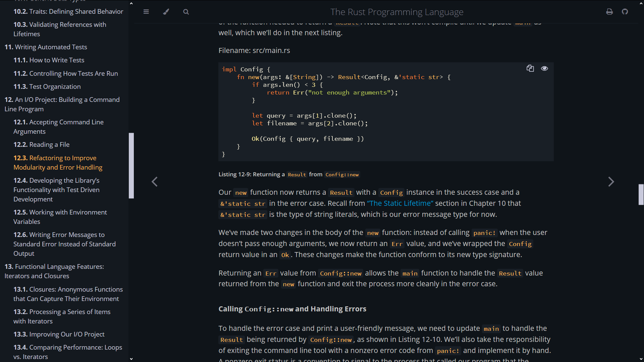Go to the next chapter
Screen dimensions: 644x362
pyautogui.click(x=611, y=182)
